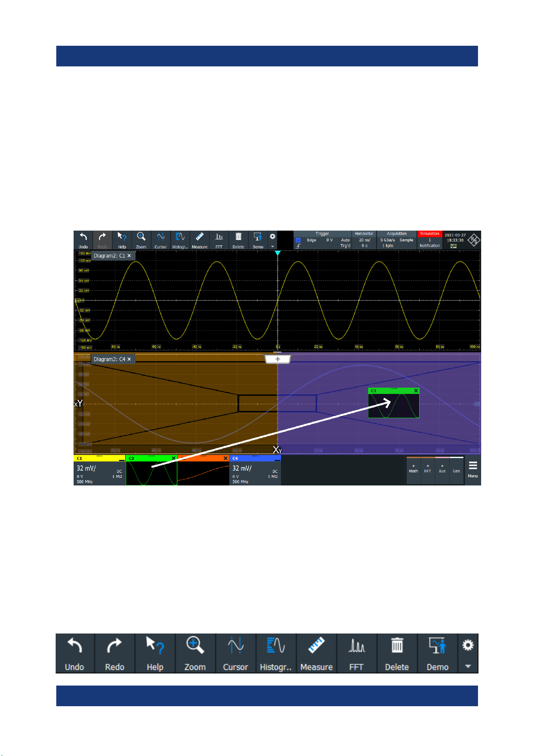Close the floating C2 thumbnail over Diagram3
Screen dimensions: 535x756
tap(416, 391)
